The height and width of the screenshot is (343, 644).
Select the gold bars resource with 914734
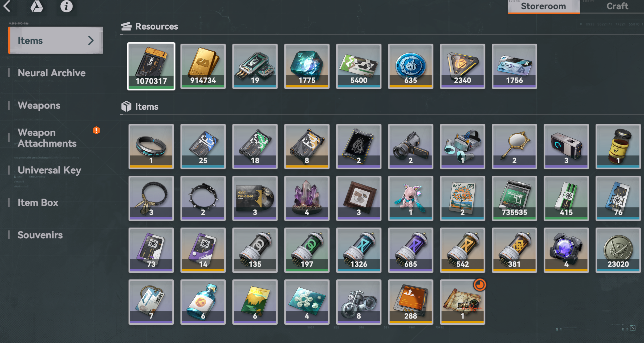pyautogui.click(x=203, y=66)
